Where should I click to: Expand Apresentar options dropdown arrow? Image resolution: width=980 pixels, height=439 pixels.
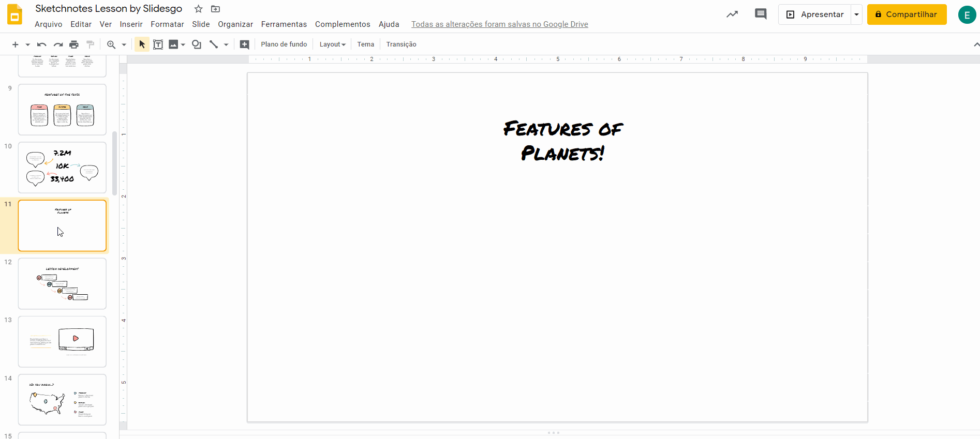coord(857,14)
